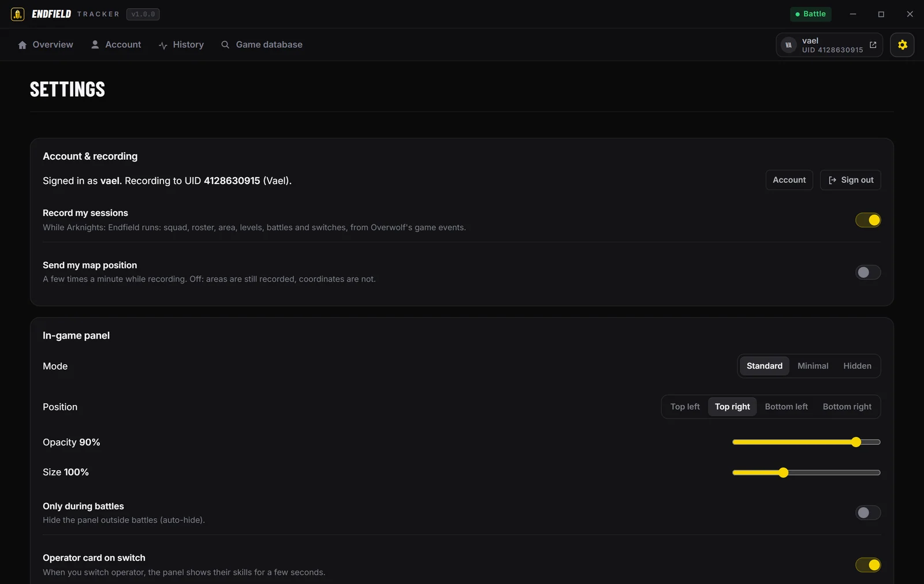Set panel mode to Hidden

(857, 366)
